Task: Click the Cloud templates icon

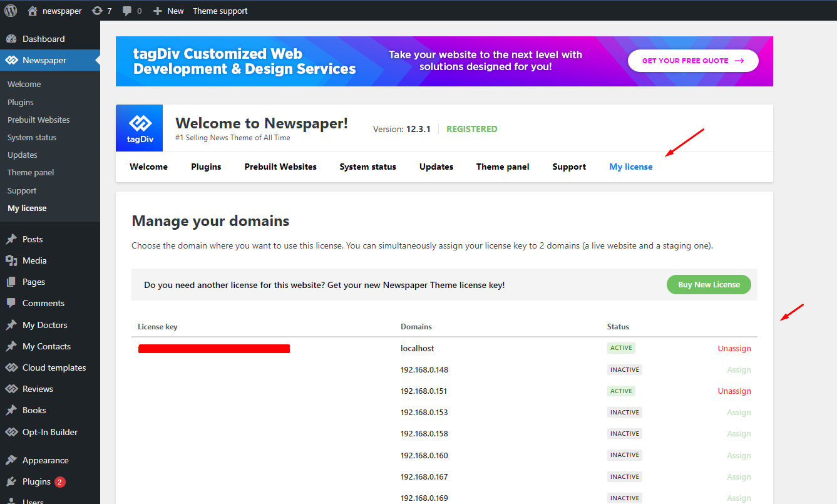Action: tap(11, 368)
